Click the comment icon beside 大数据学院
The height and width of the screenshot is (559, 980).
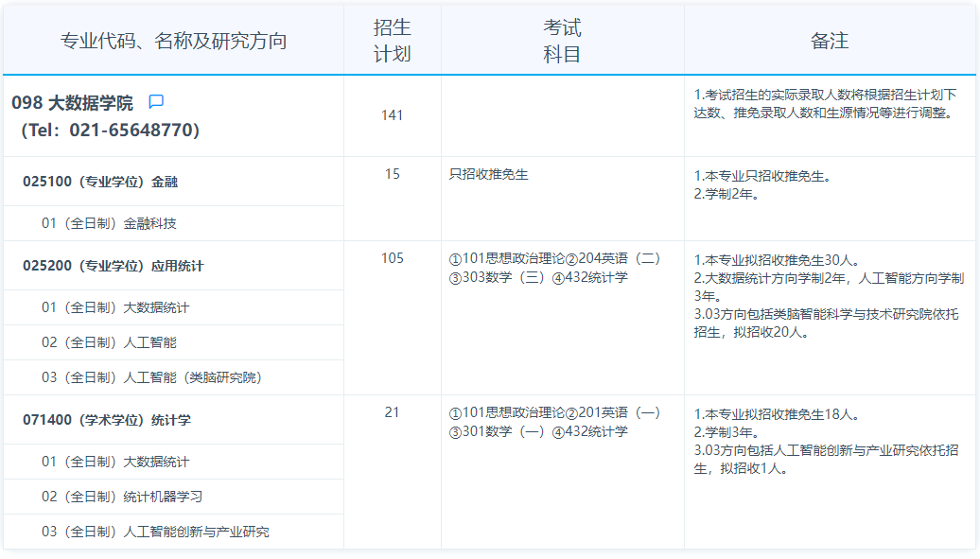click(x=157, y=101)
